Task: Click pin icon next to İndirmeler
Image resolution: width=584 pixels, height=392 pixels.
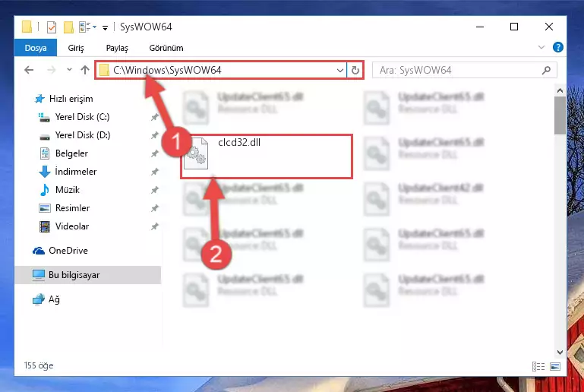Action: (155, 172)
